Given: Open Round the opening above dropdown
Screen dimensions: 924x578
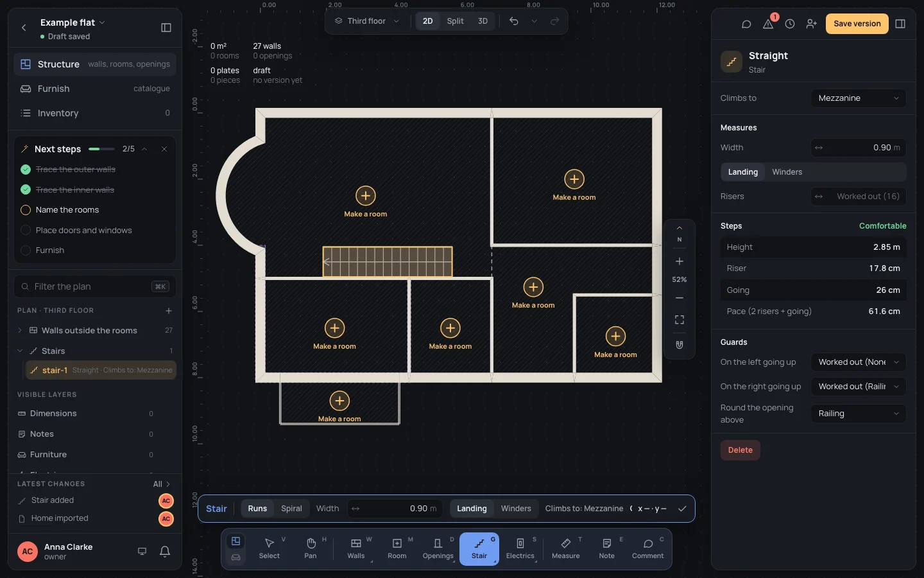Looking at the screenshot, I should (x=859, y=414).
